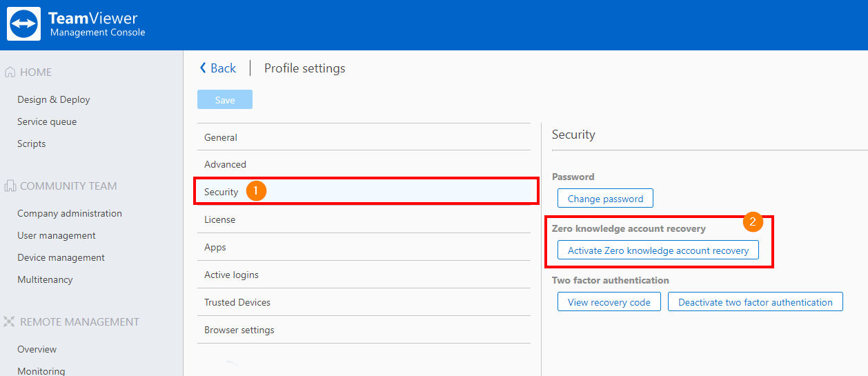Click the HOME section heading
Image resolution: width=868 pixels, height=376 pixels.
(36, 72)
